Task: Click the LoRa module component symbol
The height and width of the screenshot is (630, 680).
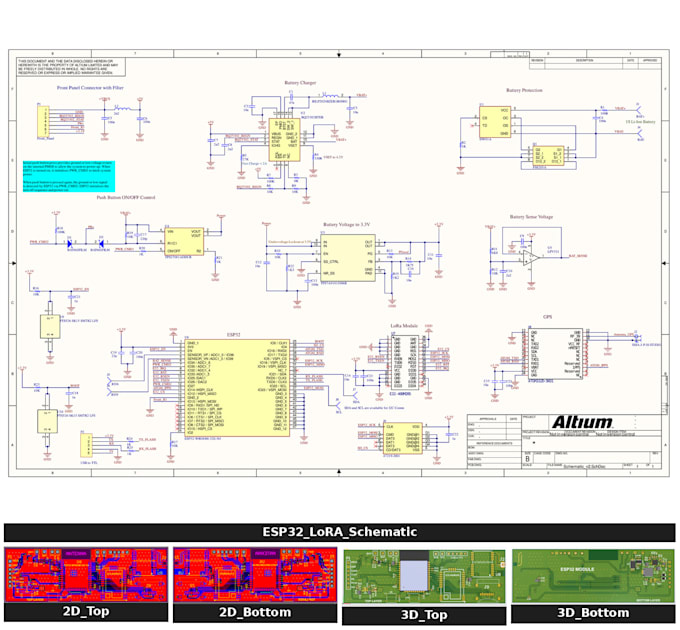Action: [x=404, y=363]
